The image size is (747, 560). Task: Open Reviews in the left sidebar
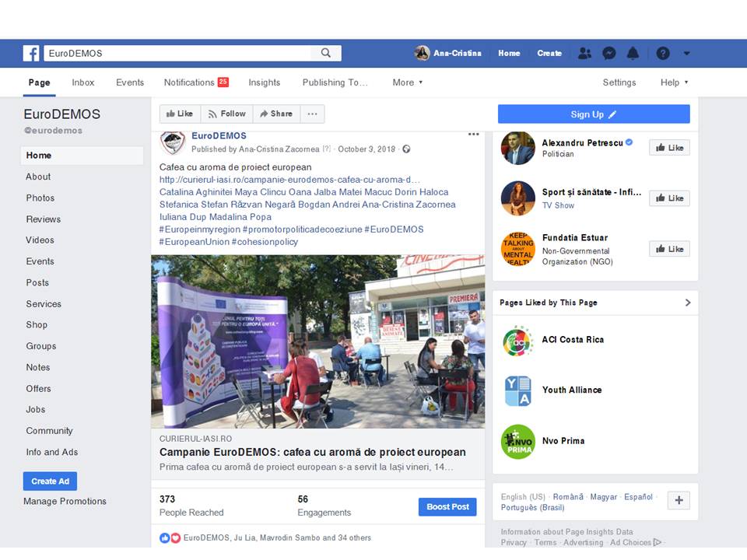(x=44, y=219)
